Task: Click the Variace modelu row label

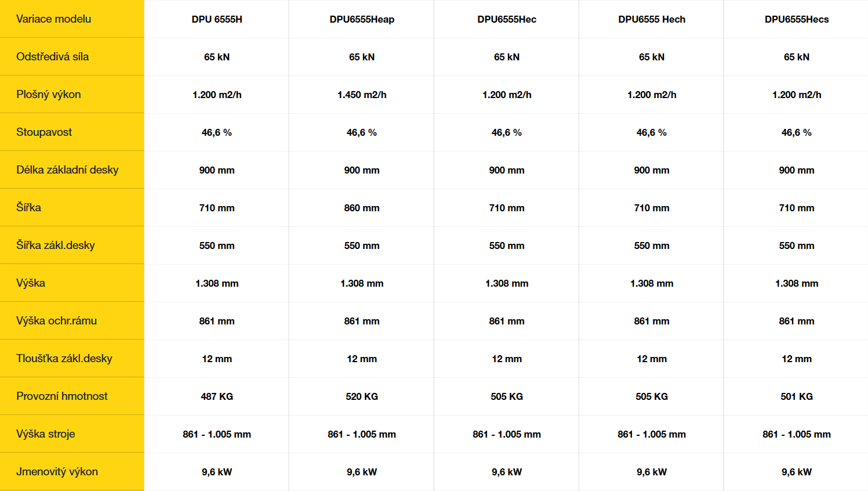Action: (53, 19)
